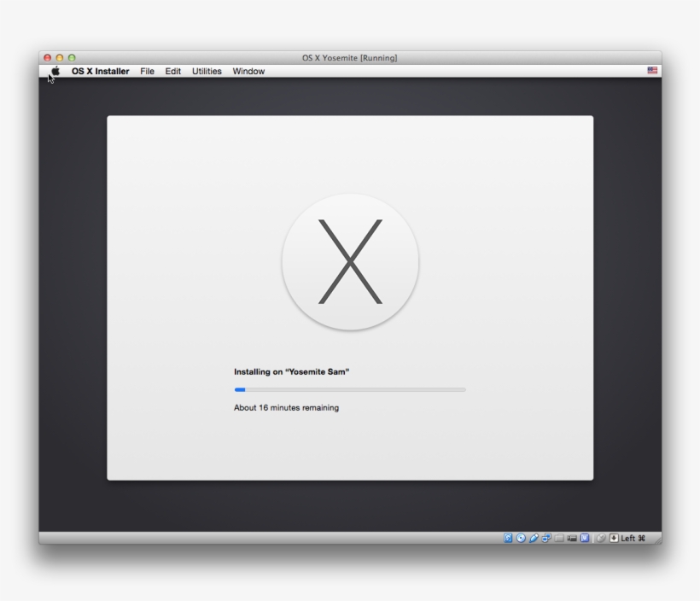Expand the File menu
Screen dimensions: 700x601
[147, 72]
